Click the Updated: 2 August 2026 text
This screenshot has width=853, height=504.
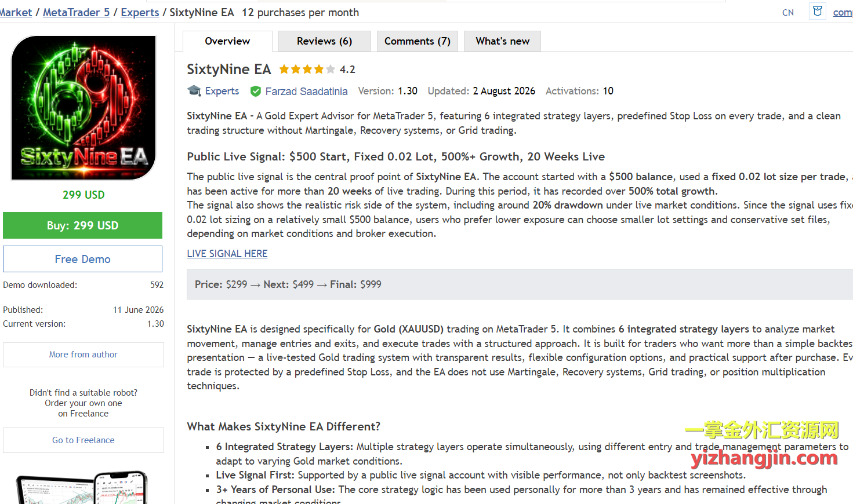point(481,91)
